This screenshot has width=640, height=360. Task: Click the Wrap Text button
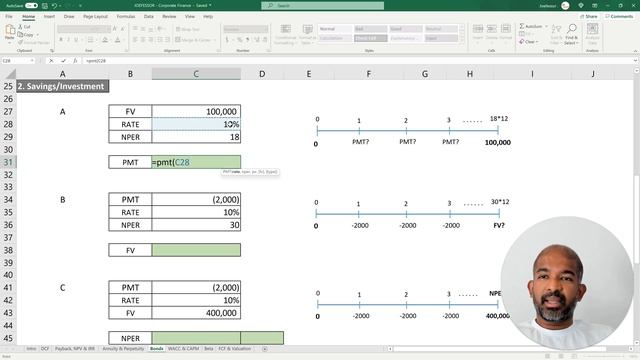(x=187, y=29)
